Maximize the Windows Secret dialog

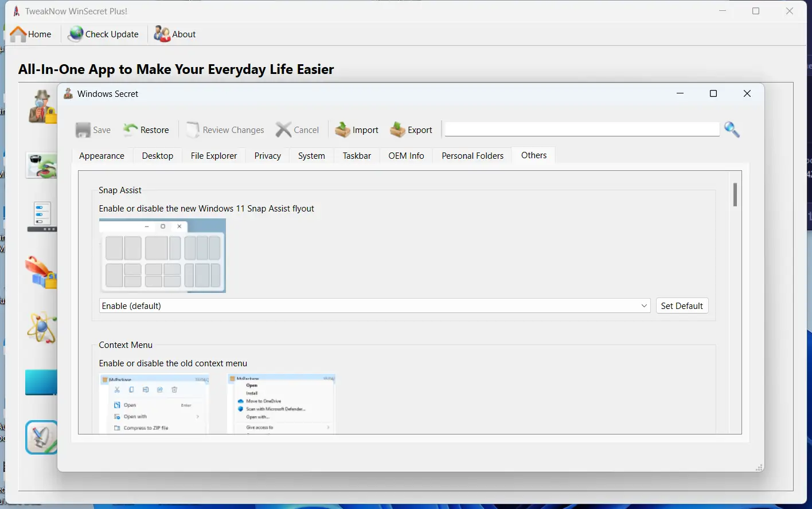coord(713,93)
